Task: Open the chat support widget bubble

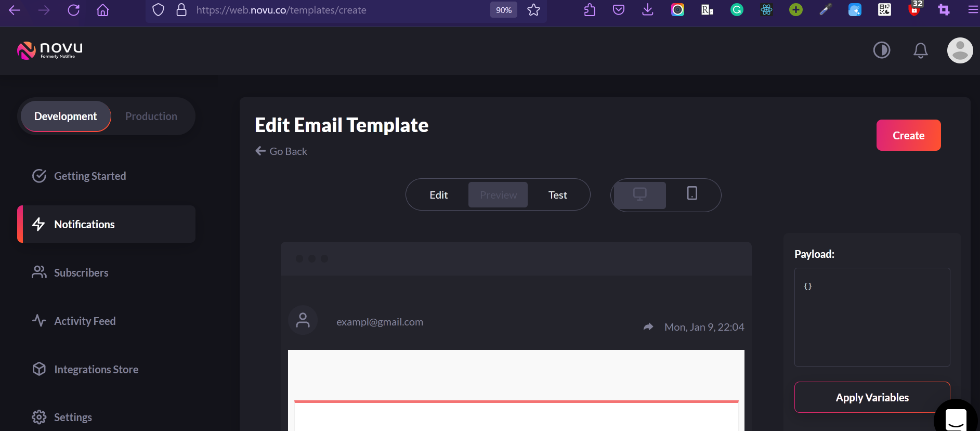Action: pos(956,419)
